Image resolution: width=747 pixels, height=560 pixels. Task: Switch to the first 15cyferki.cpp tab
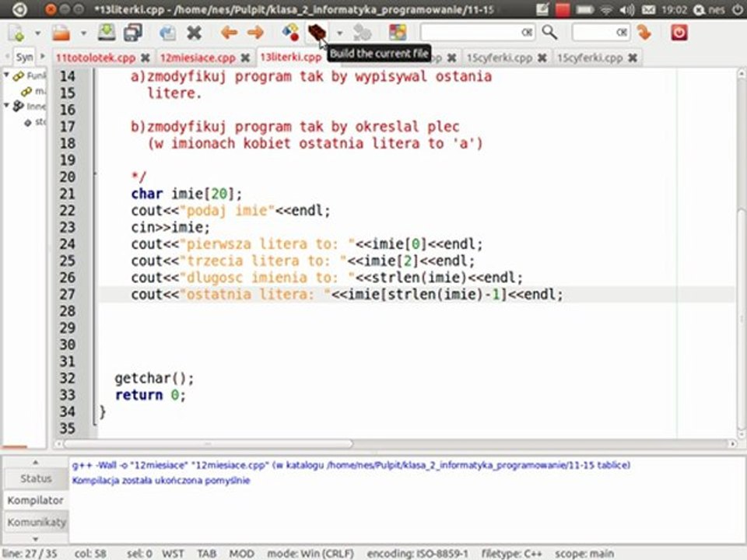point(500,58)
